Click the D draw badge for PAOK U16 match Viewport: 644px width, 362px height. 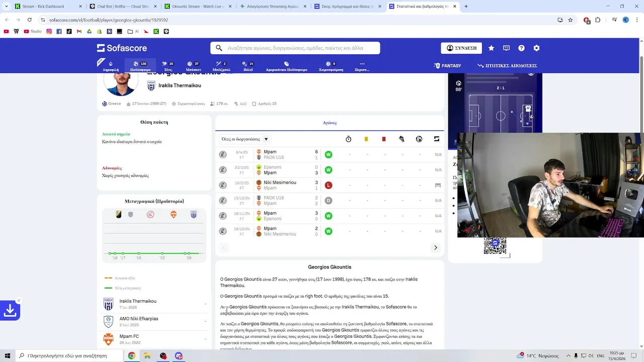(x=328, y=201)
